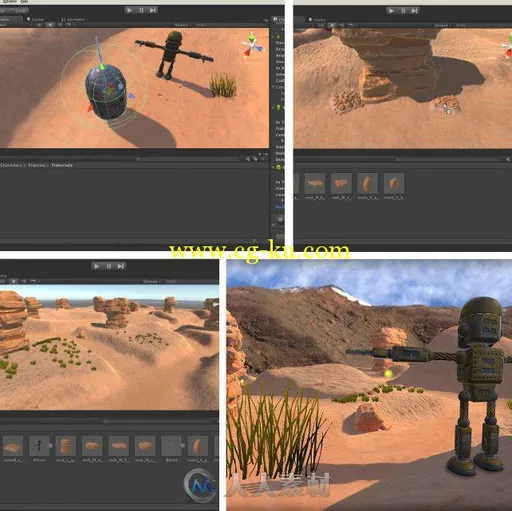The width and height of the screenshot is (512, 511).
Task: Click Enemies folder in project breadcrumb
Action: tap(36, 165)
